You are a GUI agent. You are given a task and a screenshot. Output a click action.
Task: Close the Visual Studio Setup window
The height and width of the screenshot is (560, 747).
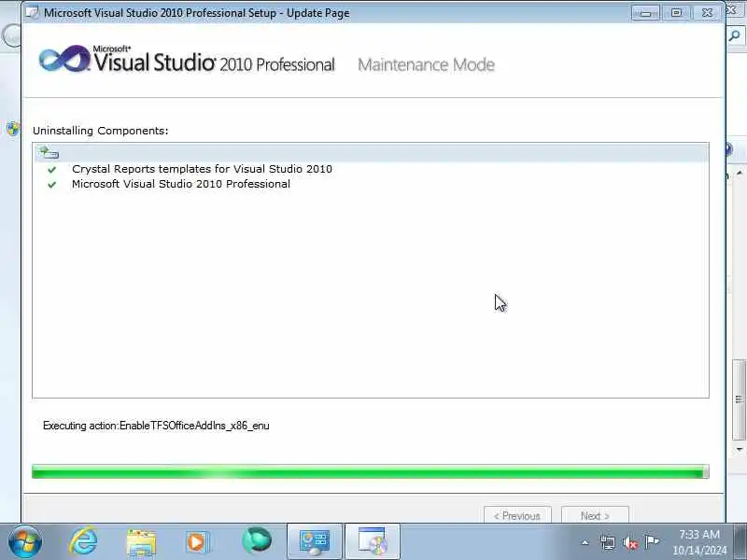click(707, 13)
